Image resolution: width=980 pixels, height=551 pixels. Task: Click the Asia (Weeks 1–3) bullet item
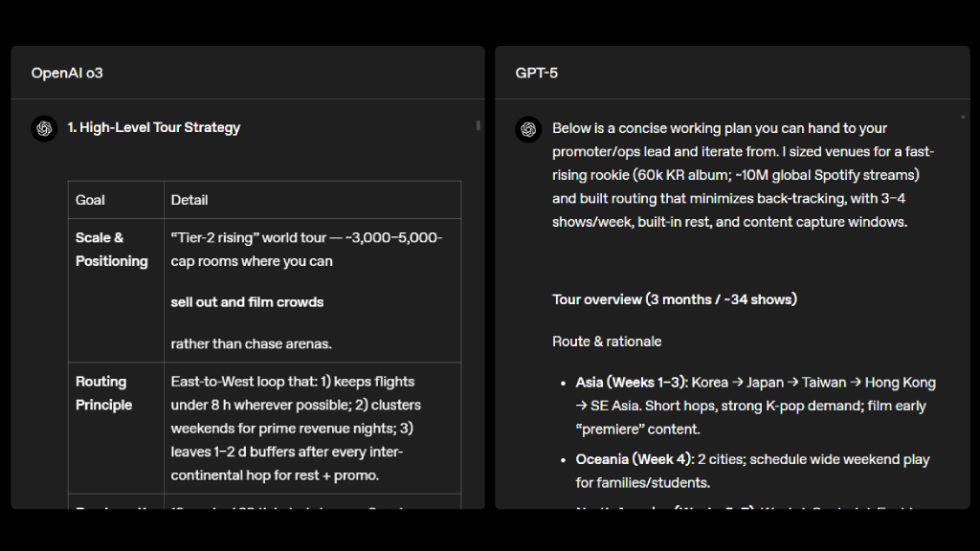[755, 406]
